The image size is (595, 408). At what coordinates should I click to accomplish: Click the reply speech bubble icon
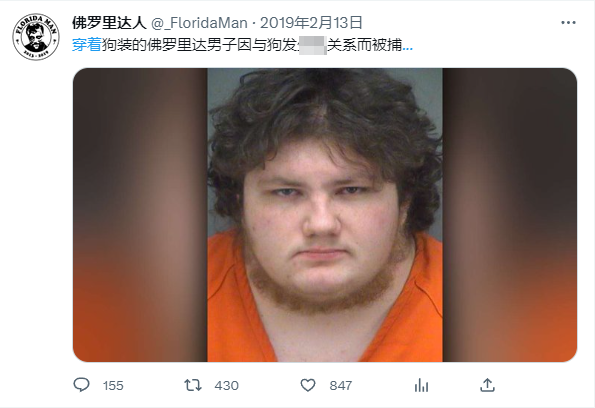81,385
